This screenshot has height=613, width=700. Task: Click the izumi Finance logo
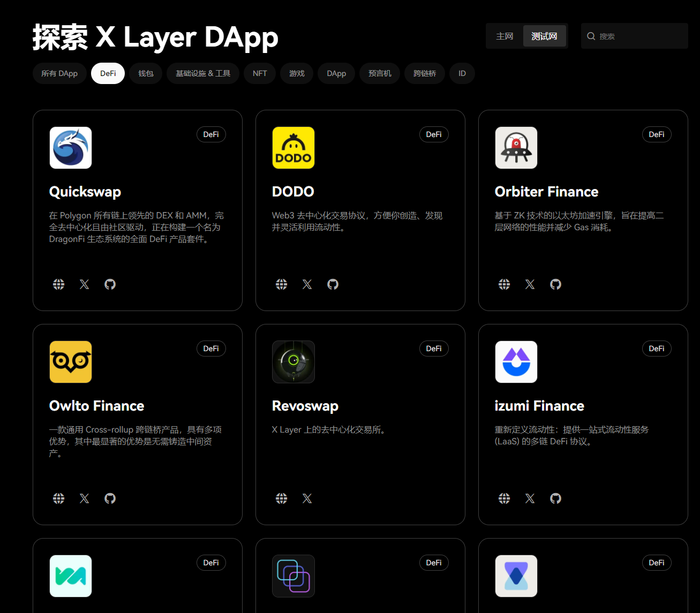point(516,362)
